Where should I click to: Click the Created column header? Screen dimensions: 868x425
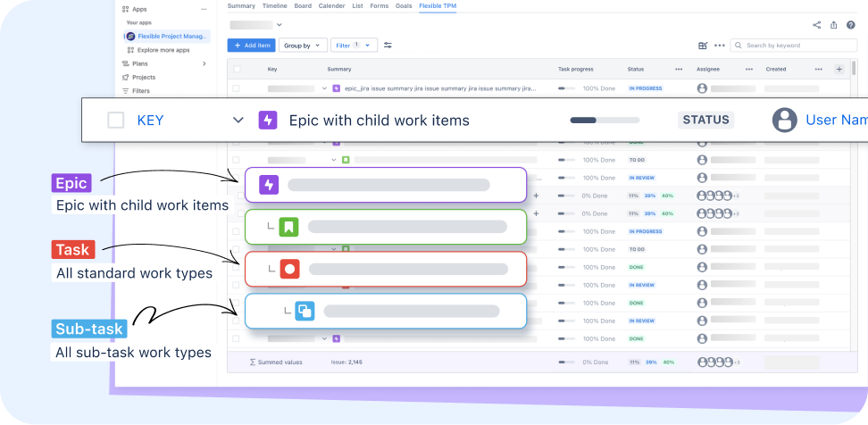point(775,69)
